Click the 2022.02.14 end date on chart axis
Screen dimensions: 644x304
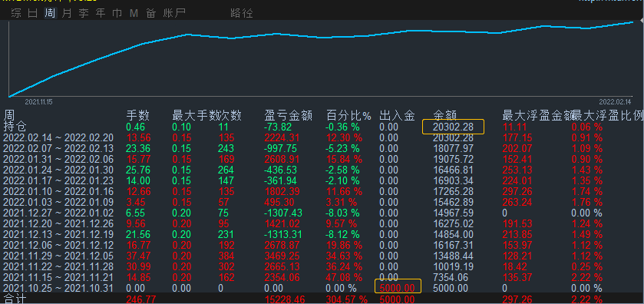tap(615, 101)
